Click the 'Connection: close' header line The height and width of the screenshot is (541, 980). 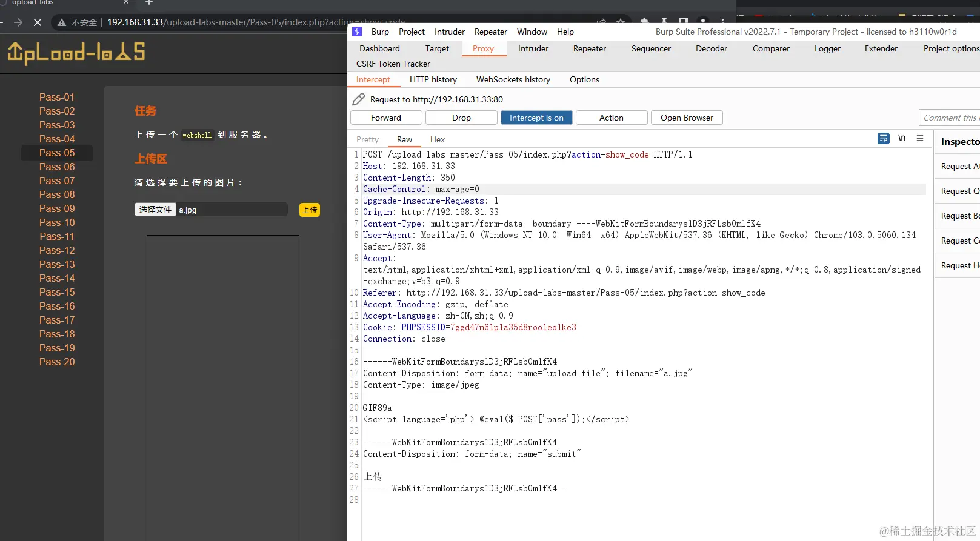pos(404,339)
